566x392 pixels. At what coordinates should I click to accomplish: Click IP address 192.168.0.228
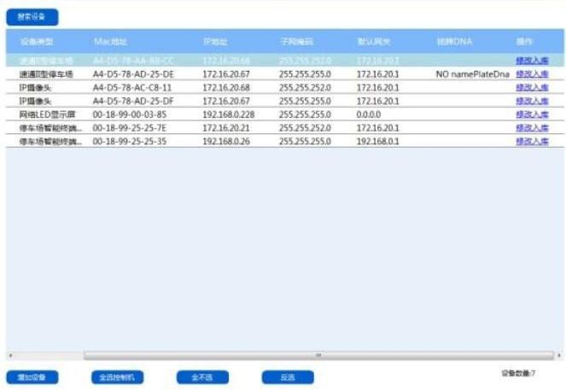229,114
